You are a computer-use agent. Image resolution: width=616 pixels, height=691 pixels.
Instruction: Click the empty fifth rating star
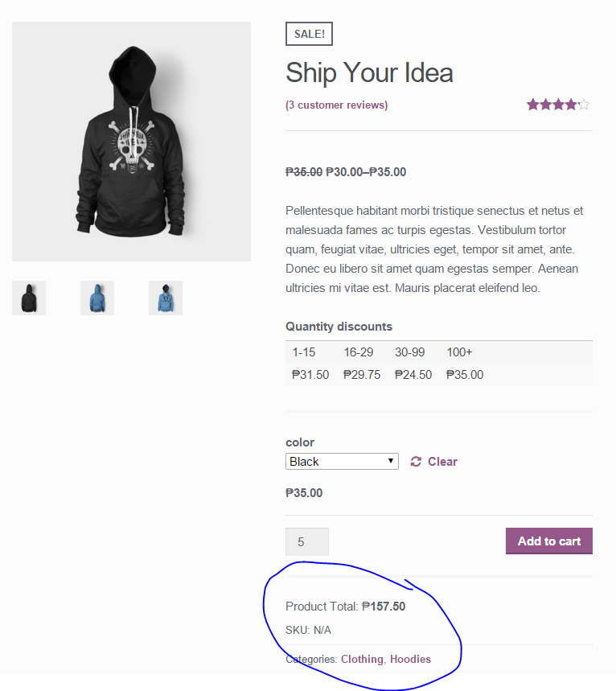tap(584, 105)
